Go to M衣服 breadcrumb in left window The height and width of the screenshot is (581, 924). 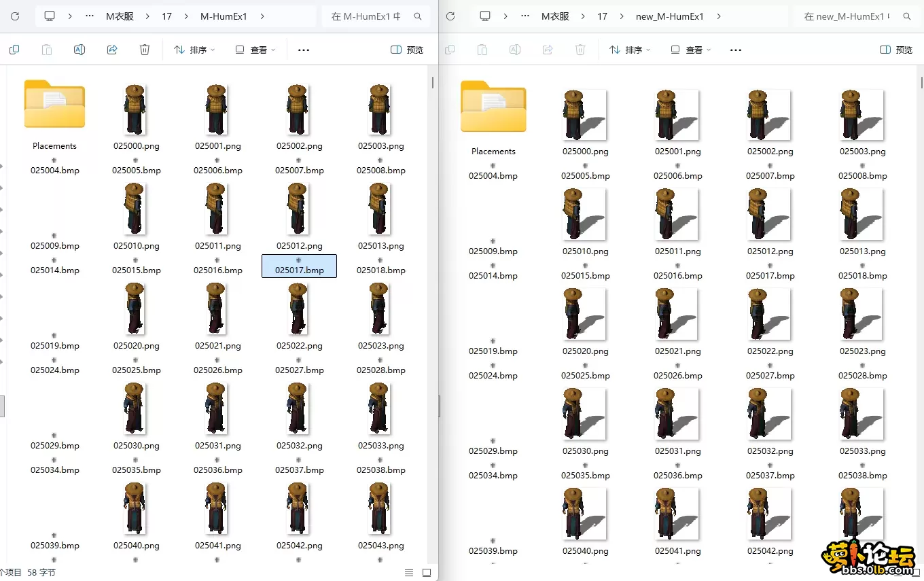120,16
